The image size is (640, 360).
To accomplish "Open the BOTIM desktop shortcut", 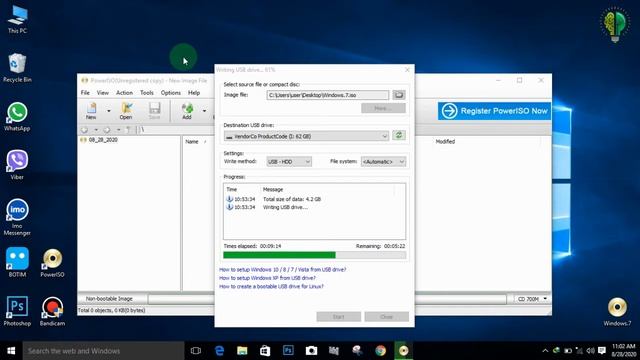I will coord(17,262).
